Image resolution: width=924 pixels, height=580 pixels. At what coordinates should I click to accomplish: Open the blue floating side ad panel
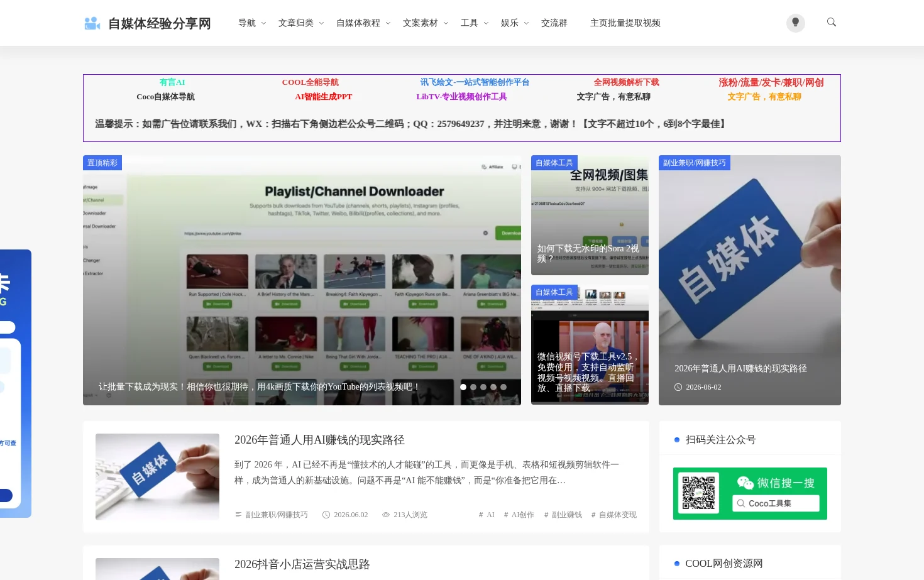pyautogui.click(x=16, y=383)
